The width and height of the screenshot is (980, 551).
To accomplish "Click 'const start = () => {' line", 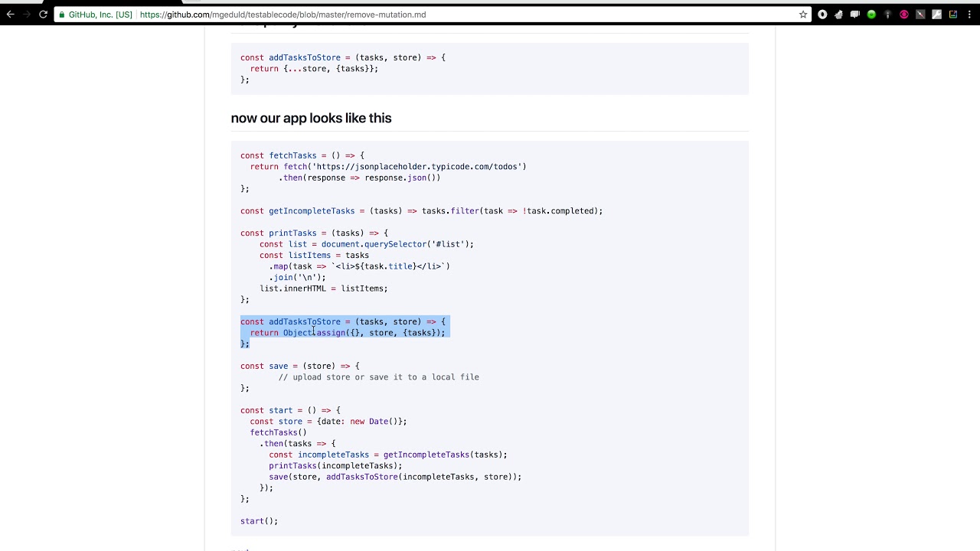I will pos(290,410).
